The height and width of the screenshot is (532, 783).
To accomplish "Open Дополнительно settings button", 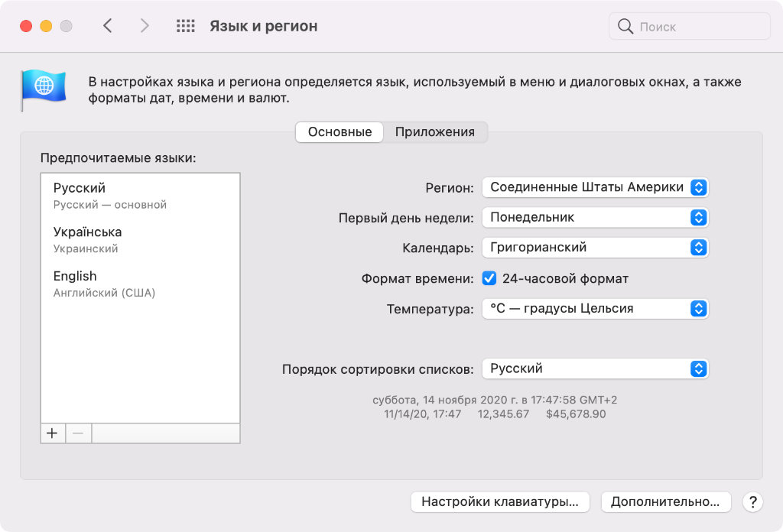I will pyautogui.click(x=665, y=502).
